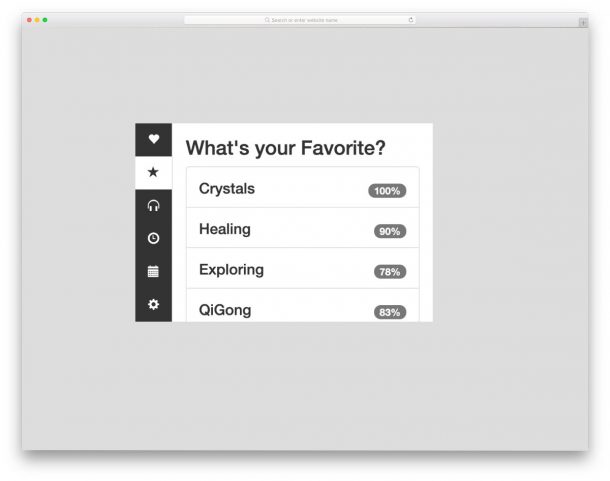
Task: Switch to the headphones tab
Action: coord(153,205)
